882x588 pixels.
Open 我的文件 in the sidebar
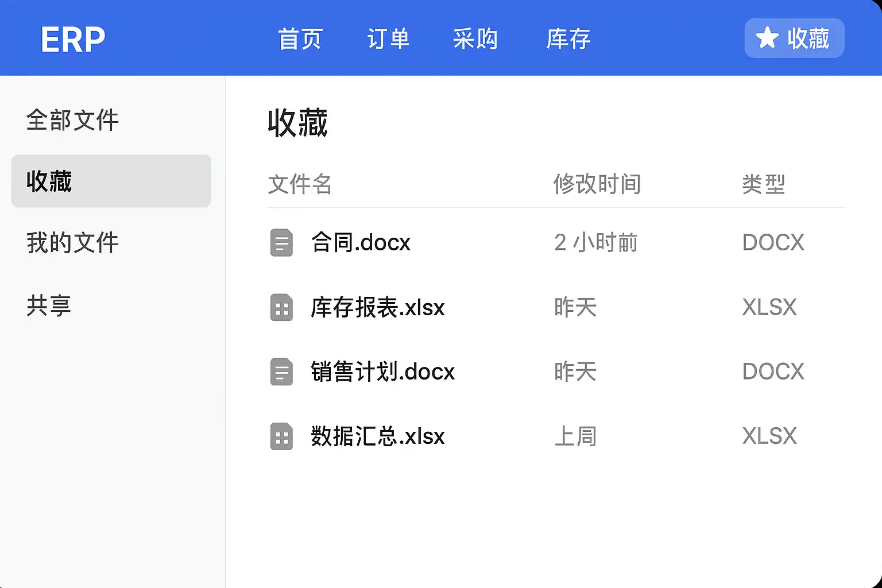73,243
